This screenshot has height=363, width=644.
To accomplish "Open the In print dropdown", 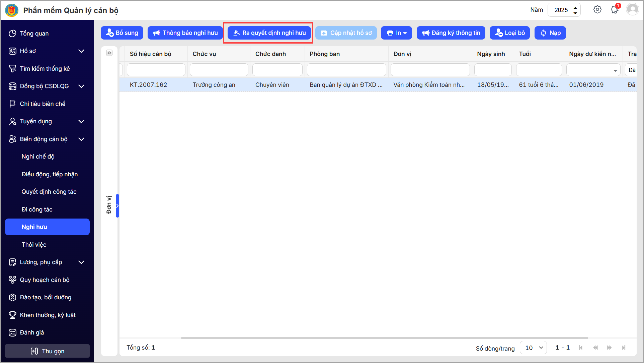I will [396, 33].
